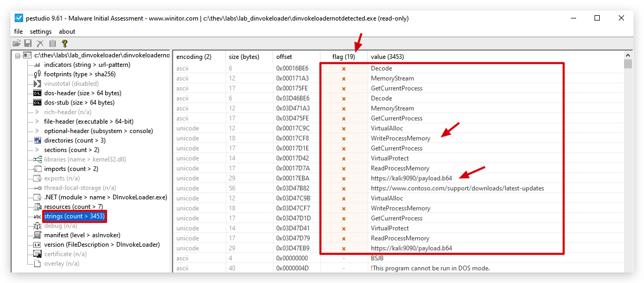The width and height of the screenshot is (644, 283).
Task: Click the manifest document icon
Action: pyautogui.click(x=37, y=235)
